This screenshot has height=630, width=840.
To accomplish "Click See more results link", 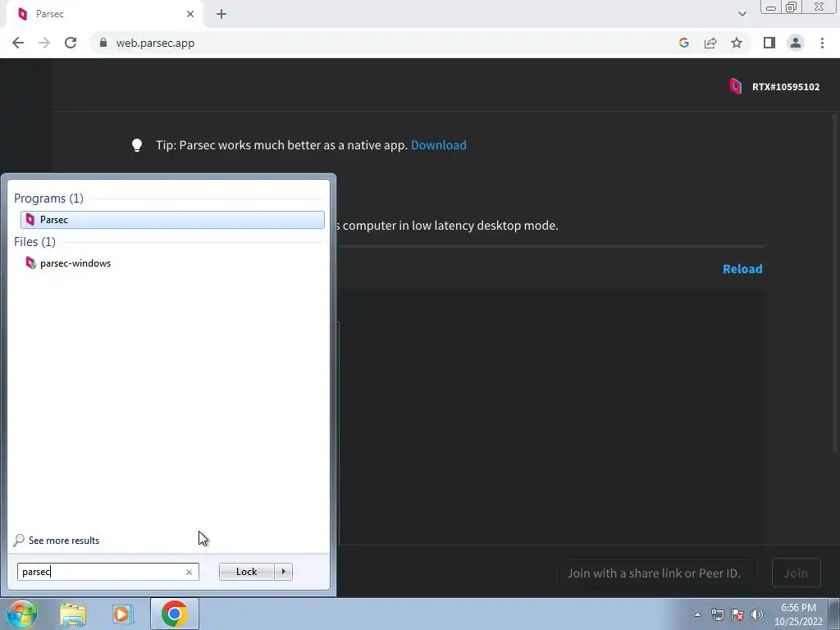I will (x=64, y=541).
